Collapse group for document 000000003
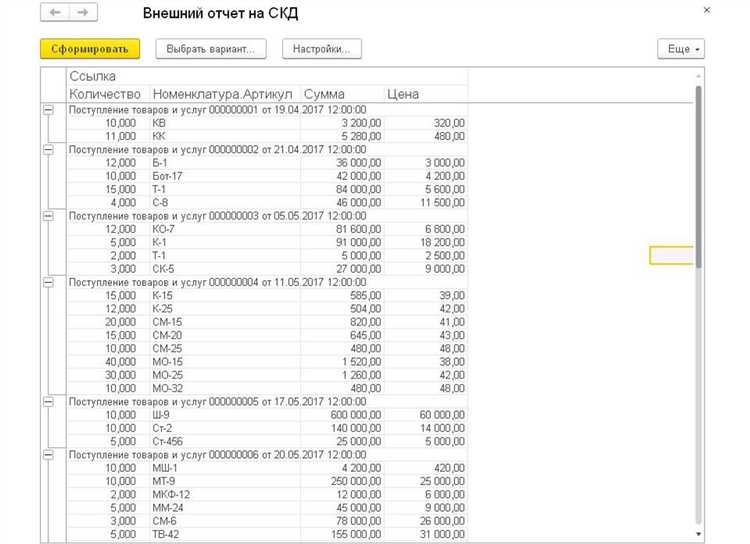 pos(48,216)
